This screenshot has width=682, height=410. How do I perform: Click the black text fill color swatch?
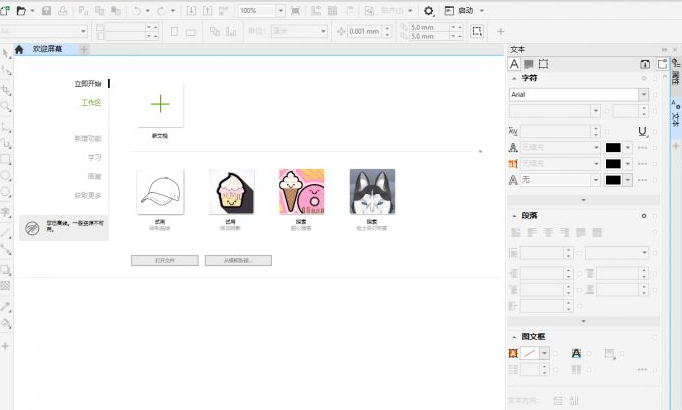point(614,147)
